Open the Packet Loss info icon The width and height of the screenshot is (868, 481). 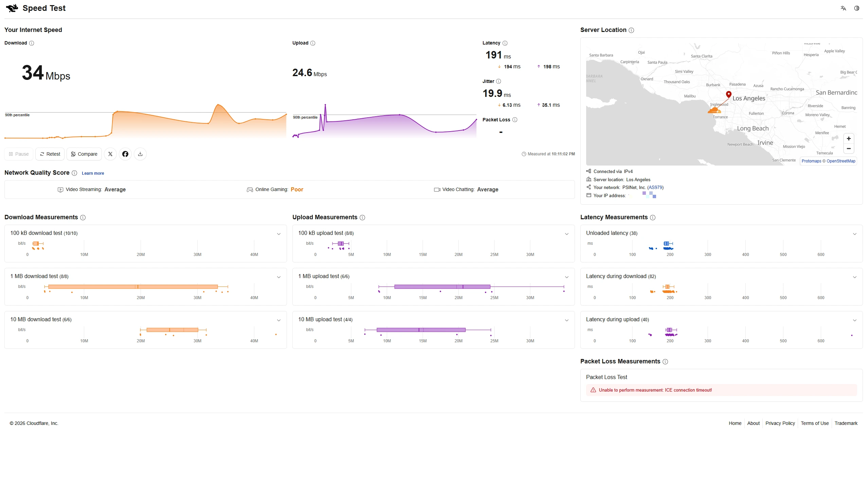tap(515, 120)
